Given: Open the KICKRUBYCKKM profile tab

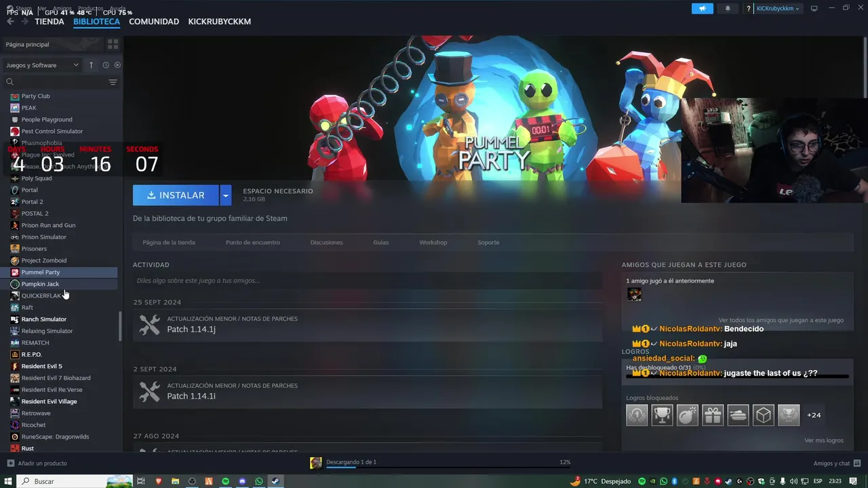Looking at the screenshot, I should (220, 22).
